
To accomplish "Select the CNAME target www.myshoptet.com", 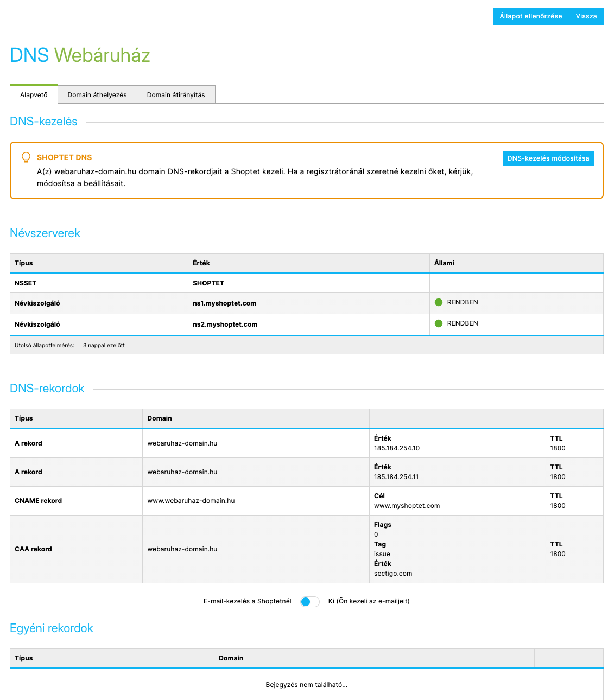I will tap(407, 506).
